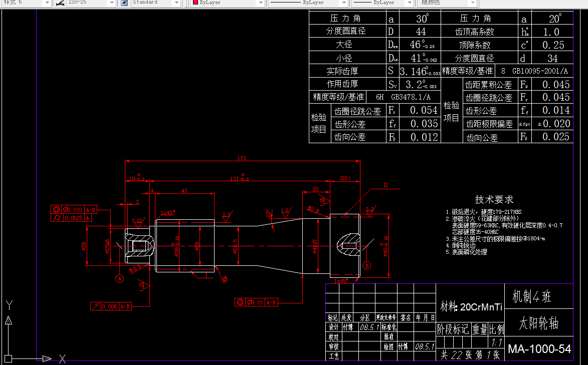
Task: Select the 技术要求 heading text
Action: [494, 199]
